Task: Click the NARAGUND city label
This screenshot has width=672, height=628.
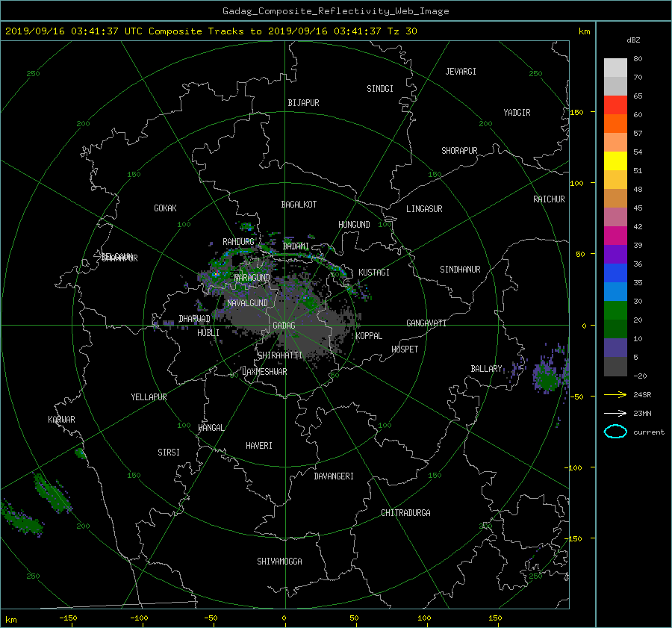Action: click(x=252, y=278)
